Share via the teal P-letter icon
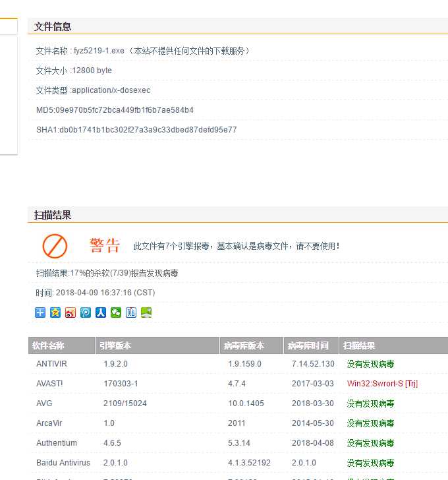Image resolution: width=448 pixels, height=480 pixels. click(x=86, y=313)
